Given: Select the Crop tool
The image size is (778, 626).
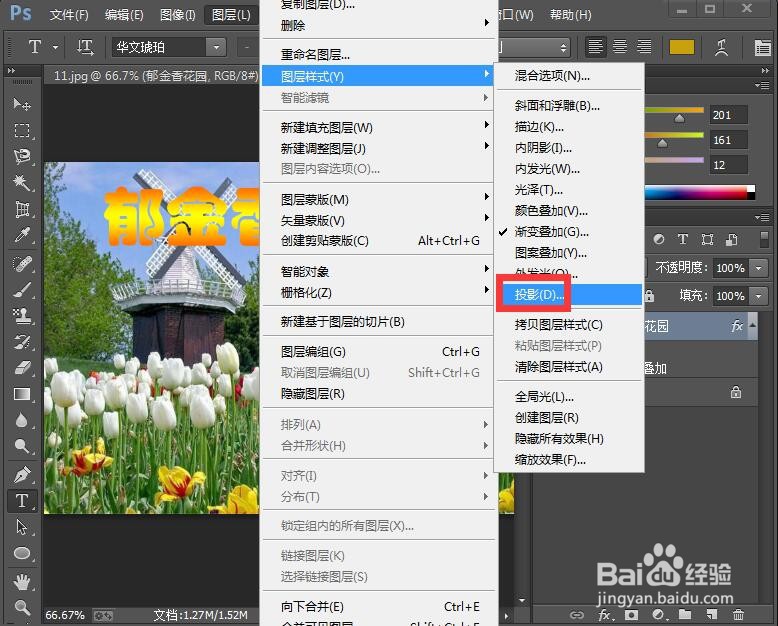Looking at the screenshot, I should click(22, 209).
